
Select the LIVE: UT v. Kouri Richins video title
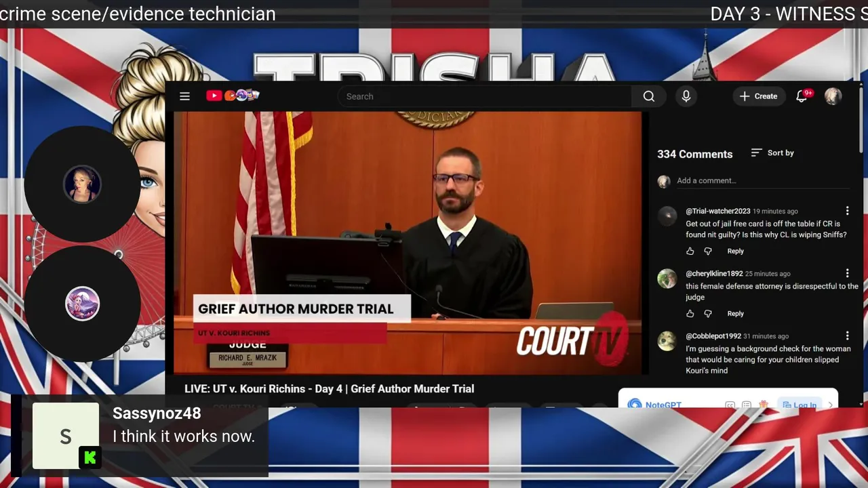point(330,389)
